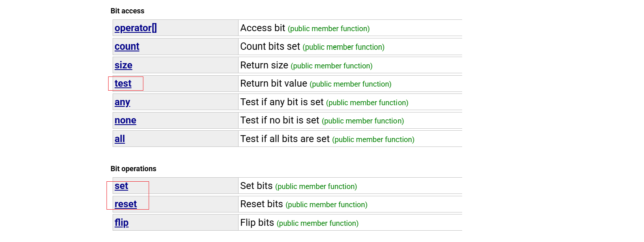Follow the test function link
Image resolution: width=644 pixels, height=242 pixels.
pyautogui.click(x=123, y=83)
